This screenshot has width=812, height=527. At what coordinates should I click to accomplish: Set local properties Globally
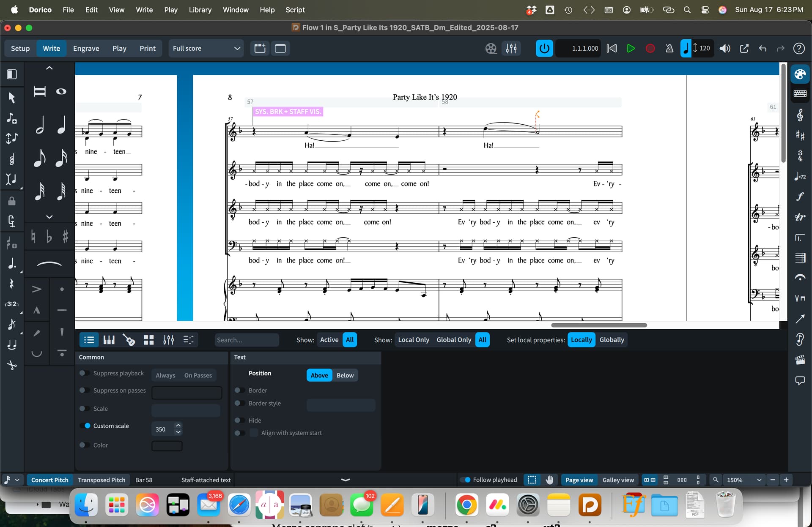point(612,340)
